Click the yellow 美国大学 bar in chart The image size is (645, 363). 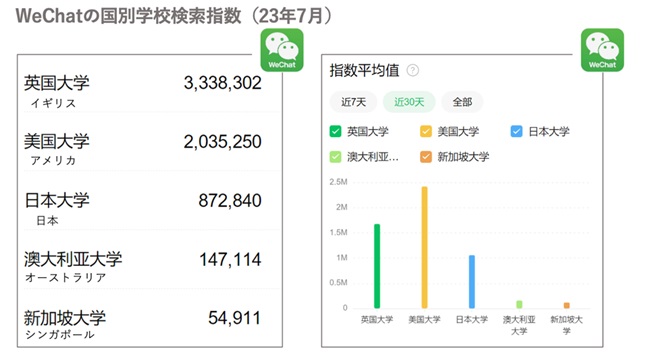click(x=424, y=247)
